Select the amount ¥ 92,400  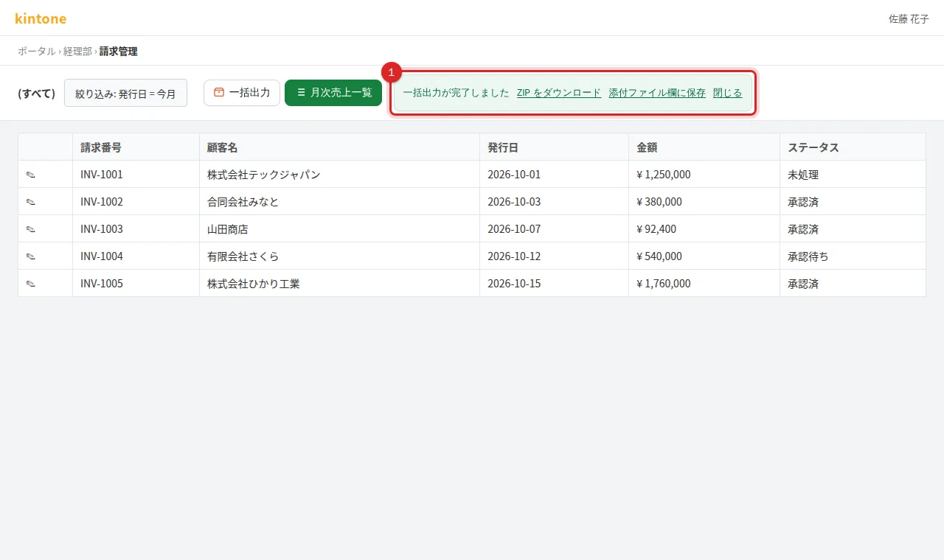[x=656, y=229]
